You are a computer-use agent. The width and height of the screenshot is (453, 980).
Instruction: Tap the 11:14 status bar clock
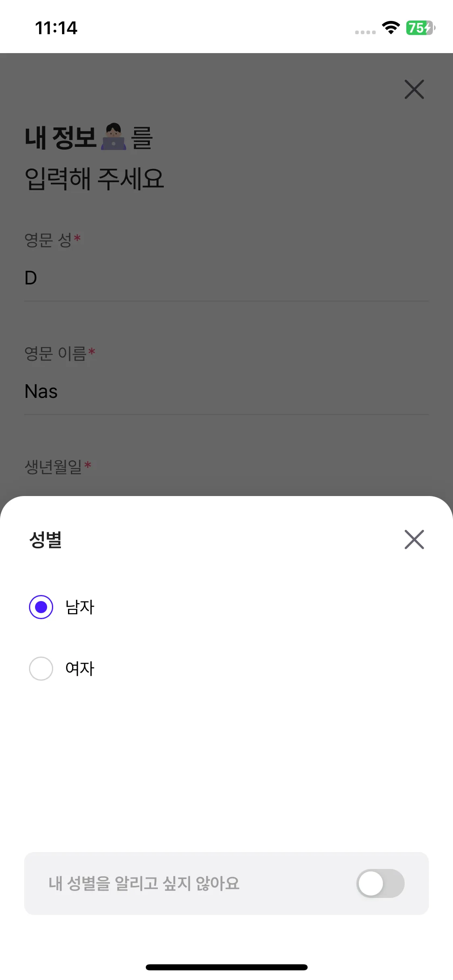[x=56, y=28]
